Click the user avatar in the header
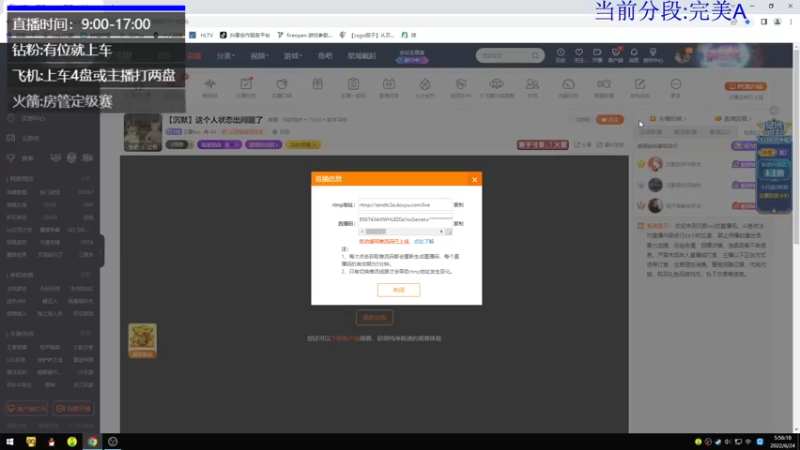Image resolution: width=800 pixels, height=450 pixels. point(682,56)
